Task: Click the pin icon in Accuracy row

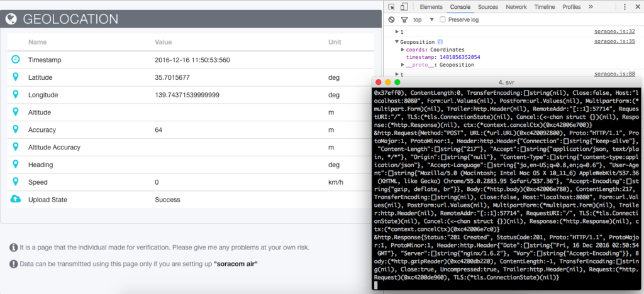Action: [x=16, y=129]
